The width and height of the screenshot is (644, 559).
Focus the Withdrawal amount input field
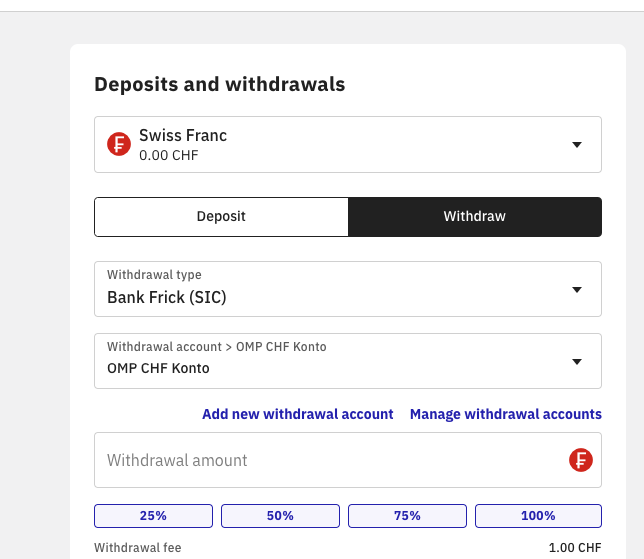click(330, 460)
